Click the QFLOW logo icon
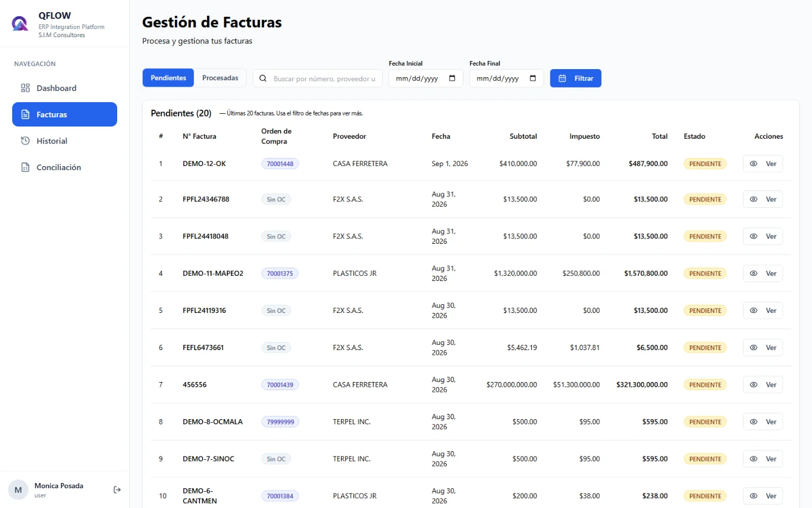 pos(20,24)
